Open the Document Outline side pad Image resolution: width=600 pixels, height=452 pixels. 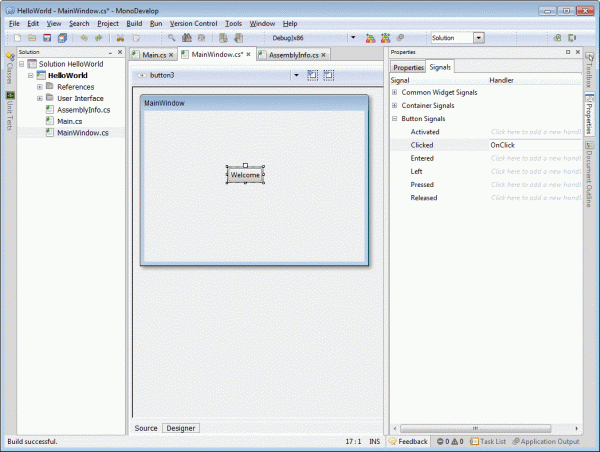point(589,175)
